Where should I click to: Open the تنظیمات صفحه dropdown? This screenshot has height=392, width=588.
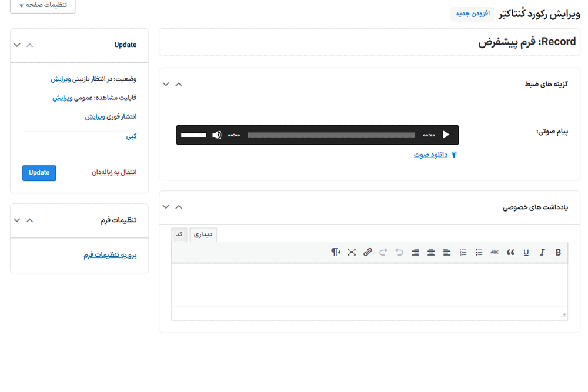(42, 5)
